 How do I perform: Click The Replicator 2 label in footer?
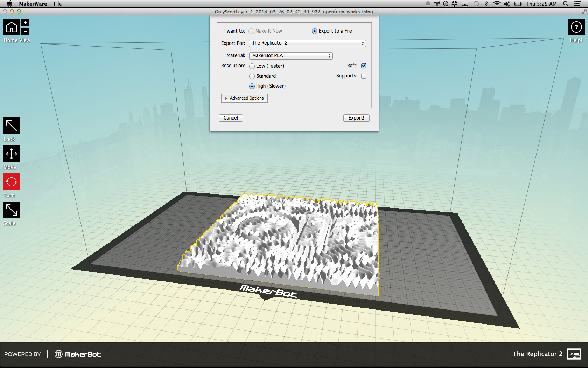pos(538,354)
